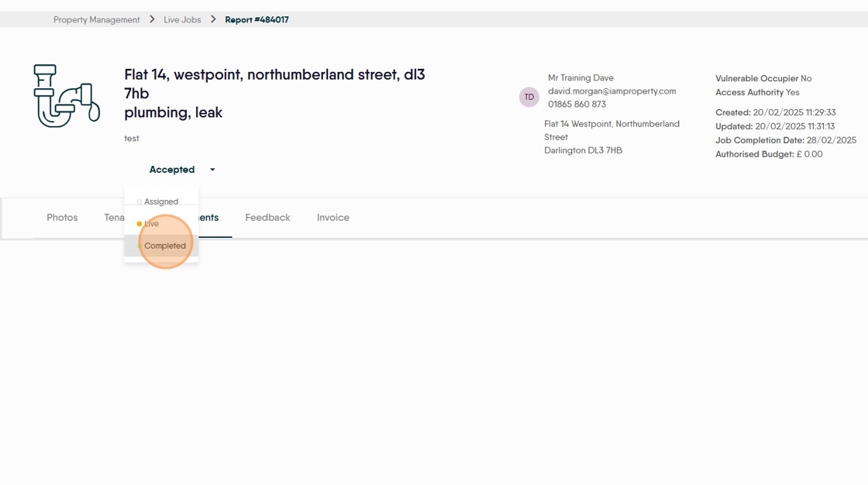
Task: Select the orange Live status dot
Action: point(139,224)
